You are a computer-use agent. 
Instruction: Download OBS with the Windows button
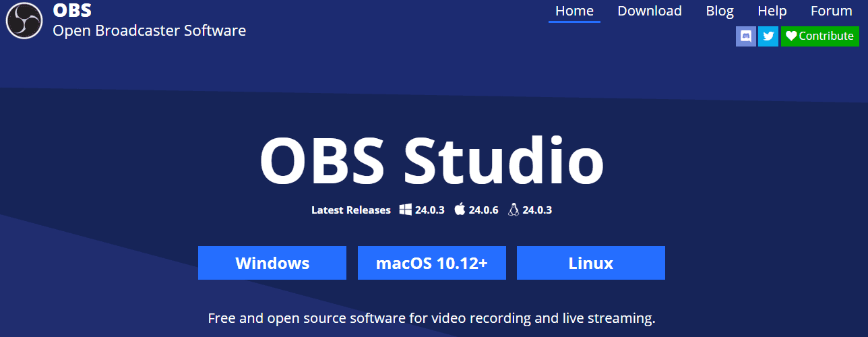(272, 263)
